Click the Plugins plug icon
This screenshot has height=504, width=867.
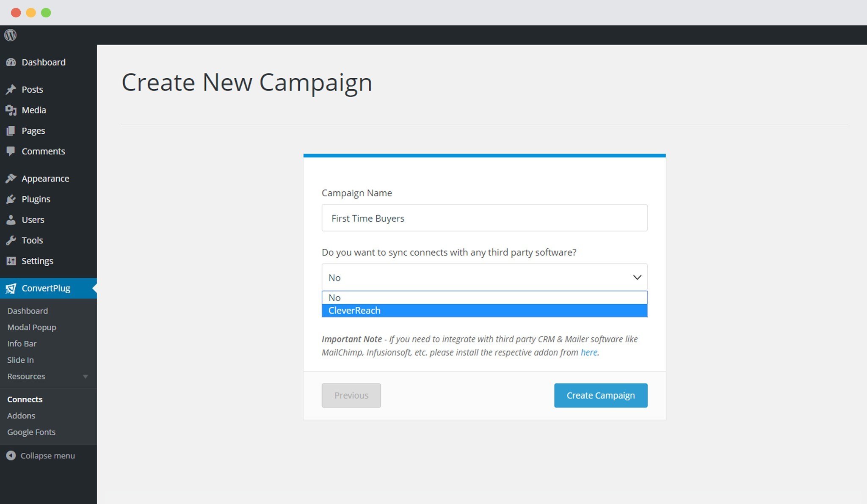click(x=11, y=199)
